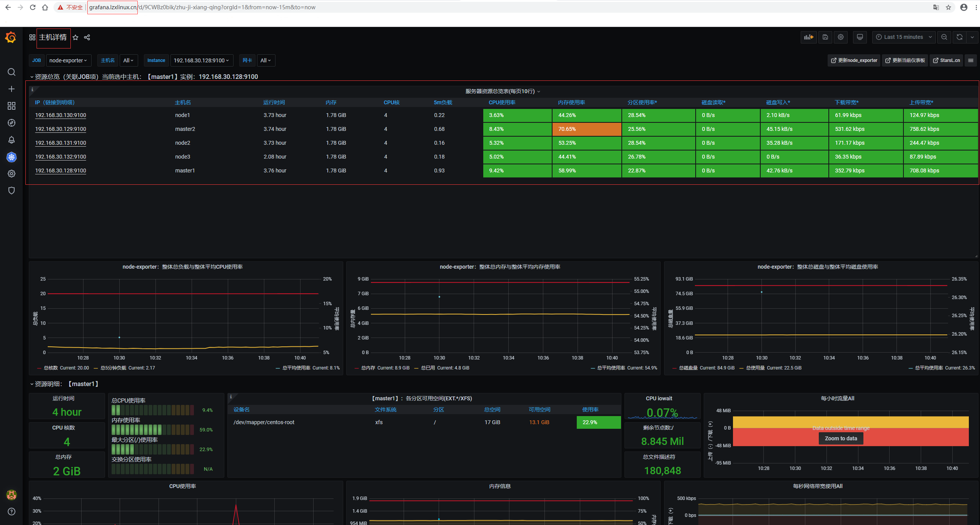Image resolution: width=980 pixels, height=525 pixels.
Task: Open the Last 15 minutes time picker
Action: click(x=903, y=37)
